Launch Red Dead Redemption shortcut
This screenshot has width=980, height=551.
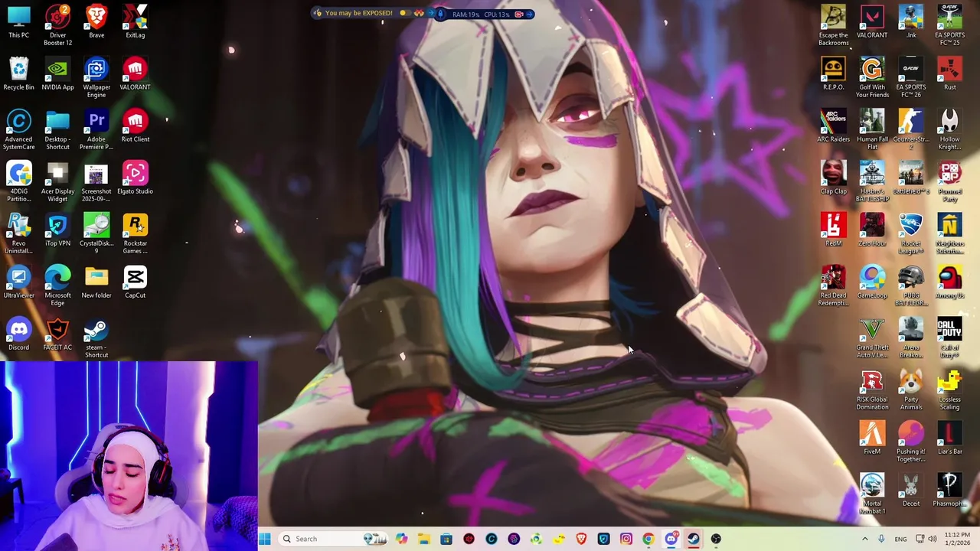[x=833, y=285]
